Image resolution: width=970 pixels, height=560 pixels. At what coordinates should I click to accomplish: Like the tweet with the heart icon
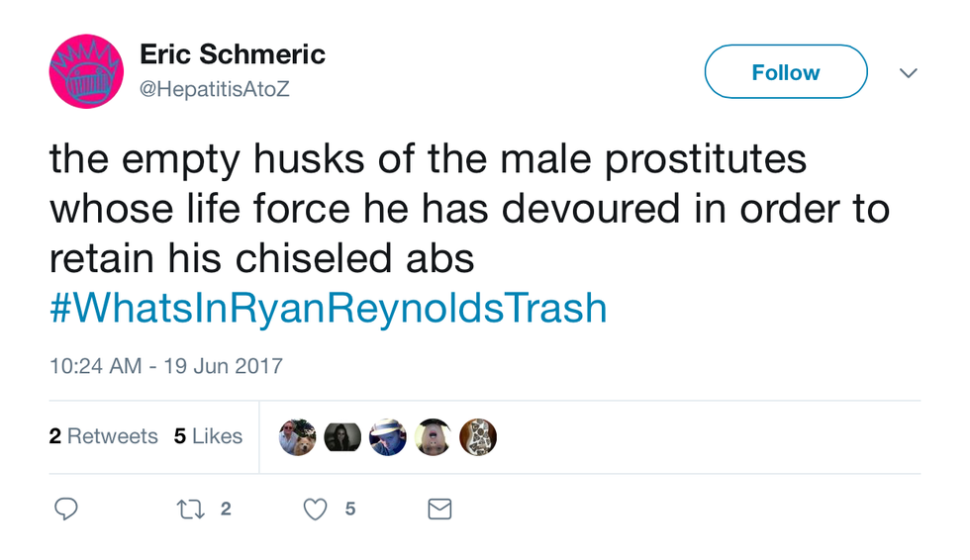pyautogui.click(x=315, y=509)
